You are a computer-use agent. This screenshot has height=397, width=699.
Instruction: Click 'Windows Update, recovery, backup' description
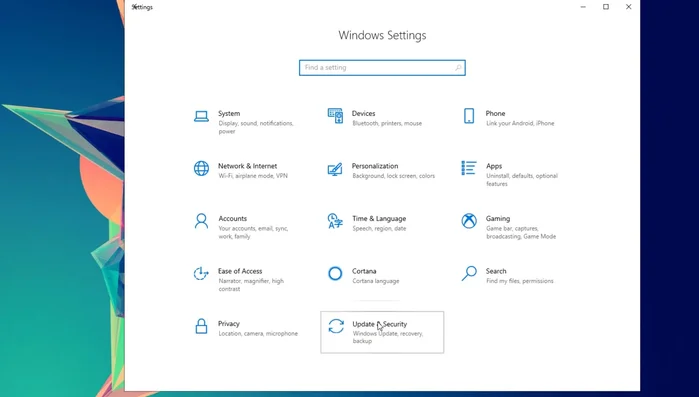click(387, 337)
